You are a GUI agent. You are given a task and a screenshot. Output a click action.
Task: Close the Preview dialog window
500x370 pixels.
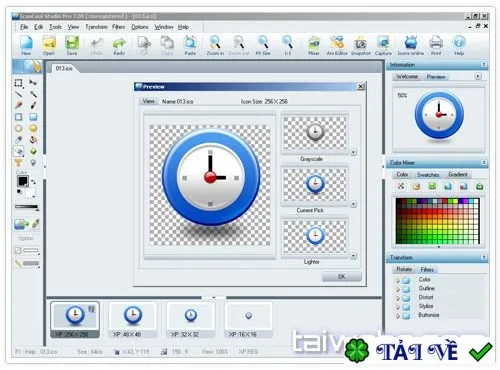point(361,87)
